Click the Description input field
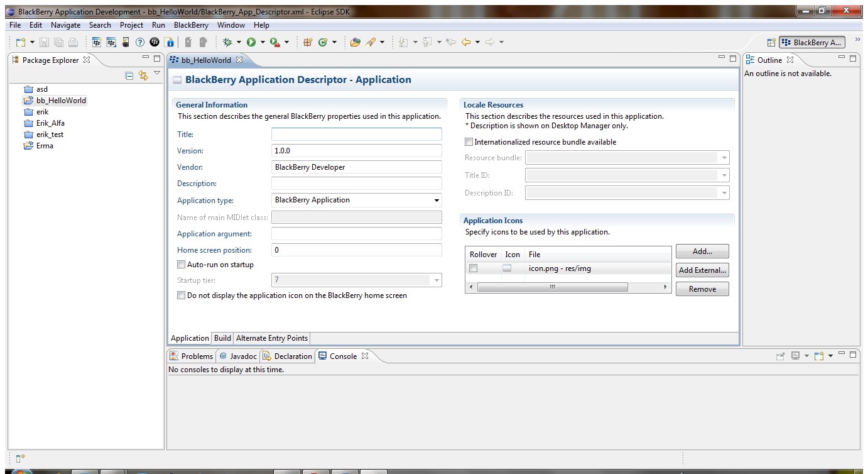The height and width of the screenshot is (474, 868). [357, 184]
